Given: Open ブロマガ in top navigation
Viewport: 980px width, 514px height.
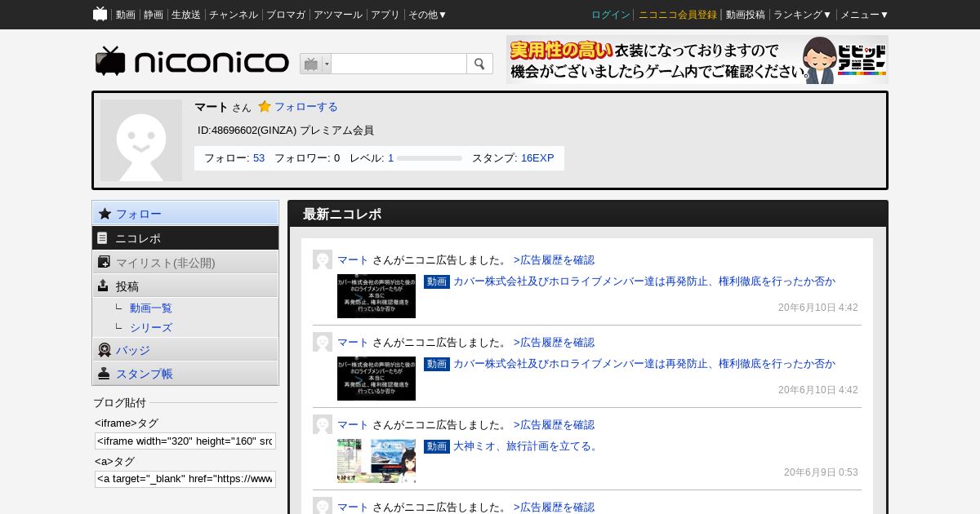Looking at the screenshot, I should 286,15.
